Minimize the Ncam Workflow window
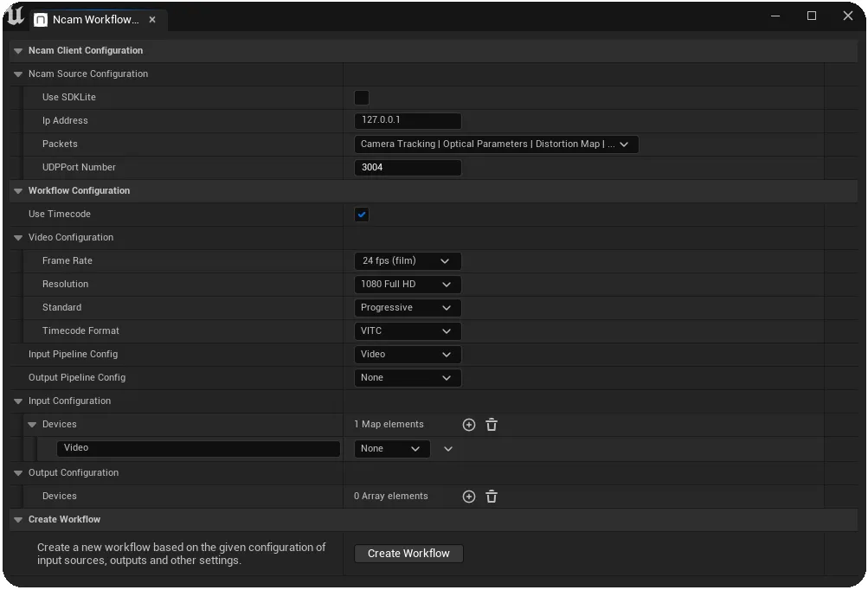 point(775,16)
